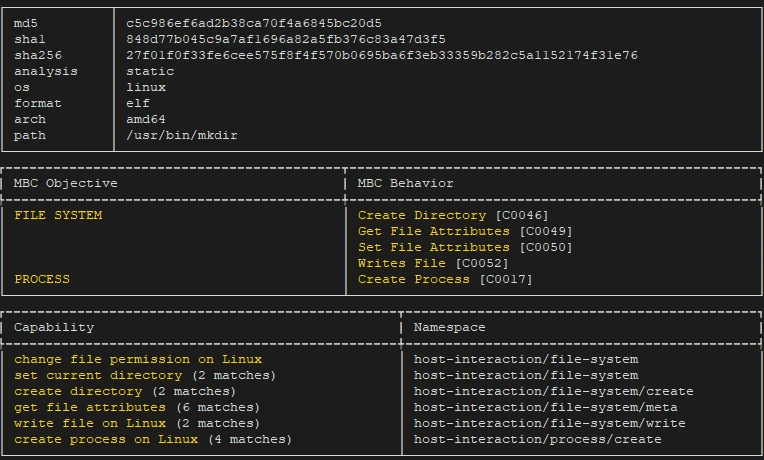Image resolution: width=764 pixels, height=460 pixels.
Task: Click the Create Directory [C0046] behavior
Action: 453,215
